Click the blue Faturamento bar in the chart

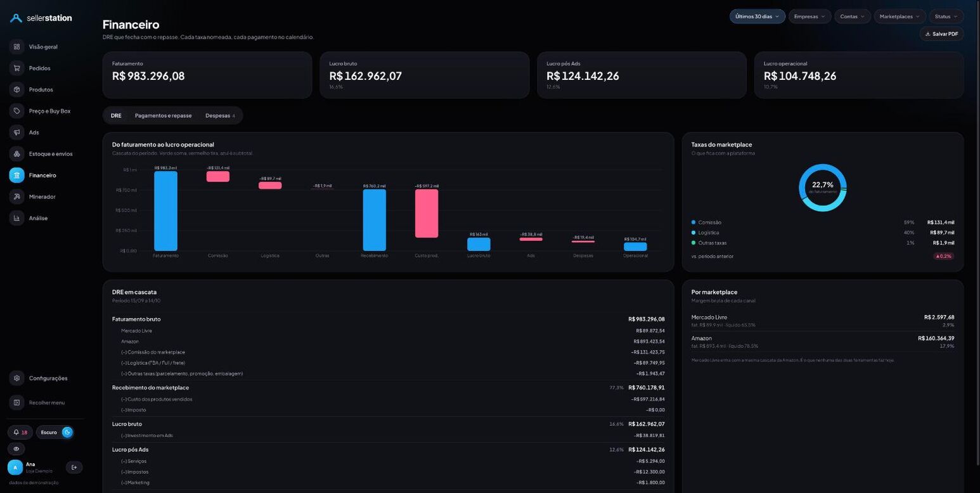pyautogui.click(x=165, y=211)
